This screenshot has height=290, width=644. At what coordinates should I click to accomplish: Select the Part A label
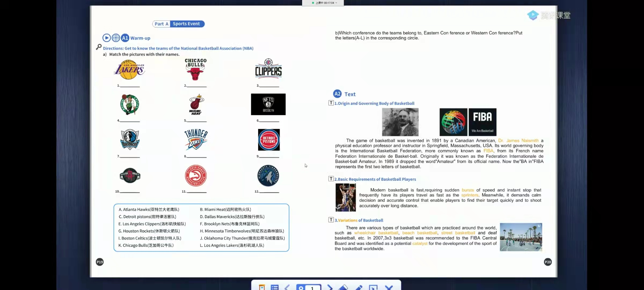(161, 24)
